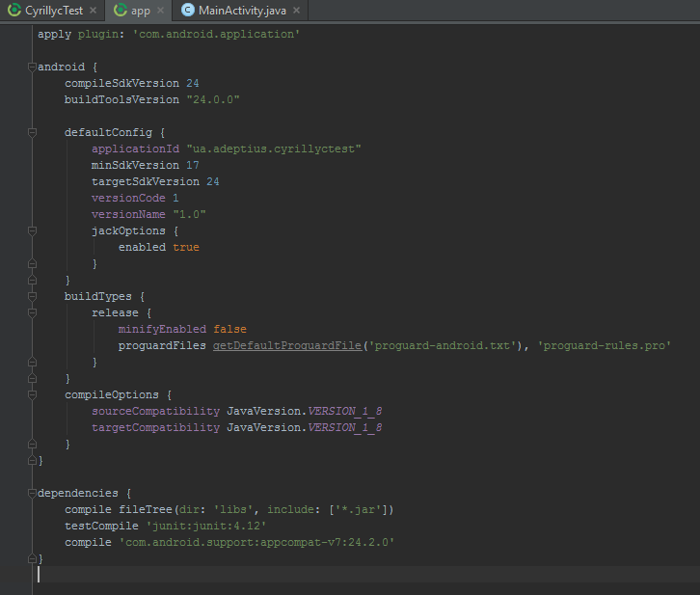
Task: Click the 'false' value after minifyEnabled
Action: coord(229,329)
